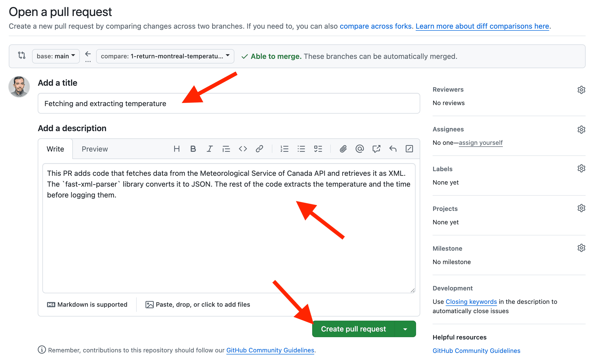Switch to the Write tab
Screen dimensions: 598x364
(55, 149)
